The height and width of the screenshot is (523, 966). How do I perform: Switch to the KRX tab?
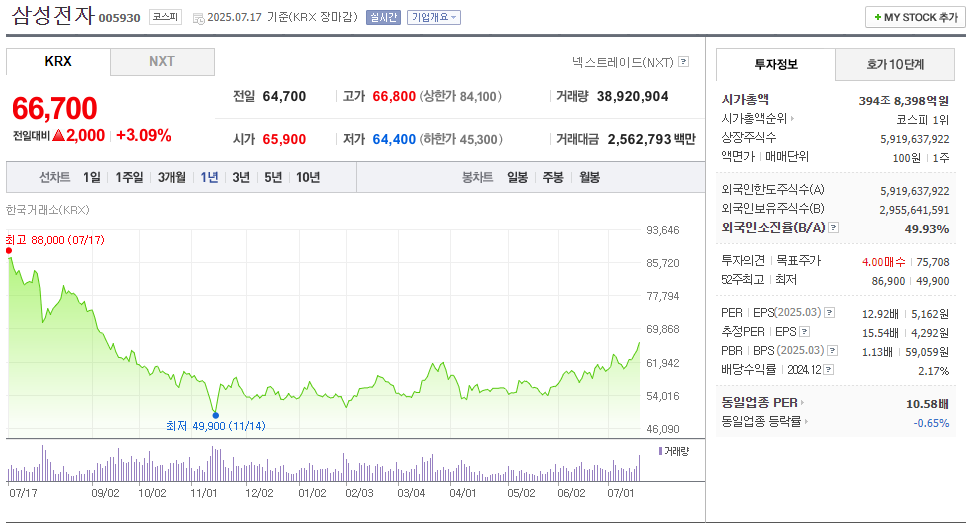tap(58, 62)
